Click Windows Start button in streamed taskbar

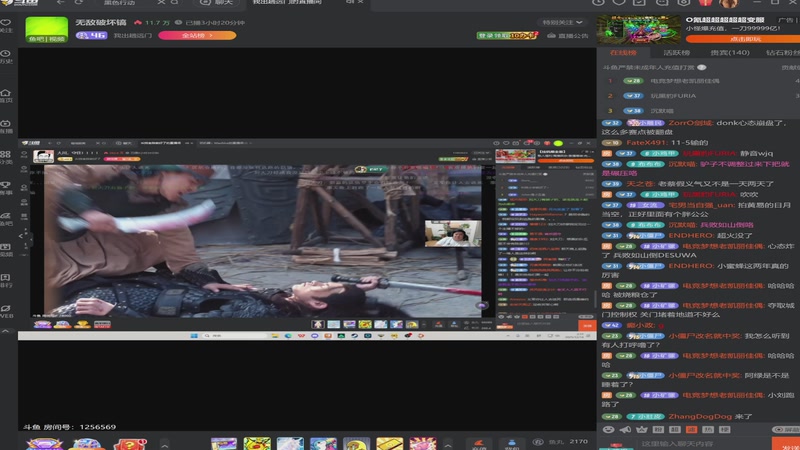[x=194, y=336]
